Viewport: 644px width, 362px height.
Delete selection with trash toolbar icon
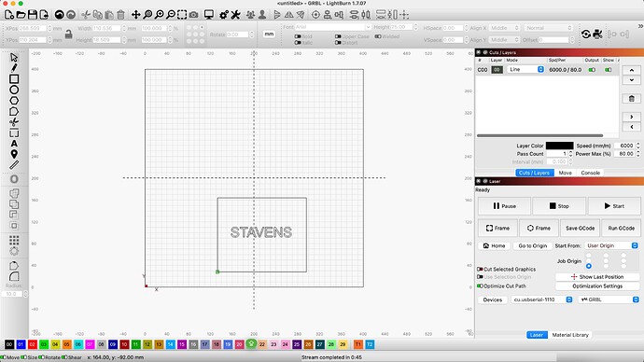coord(120,15)
